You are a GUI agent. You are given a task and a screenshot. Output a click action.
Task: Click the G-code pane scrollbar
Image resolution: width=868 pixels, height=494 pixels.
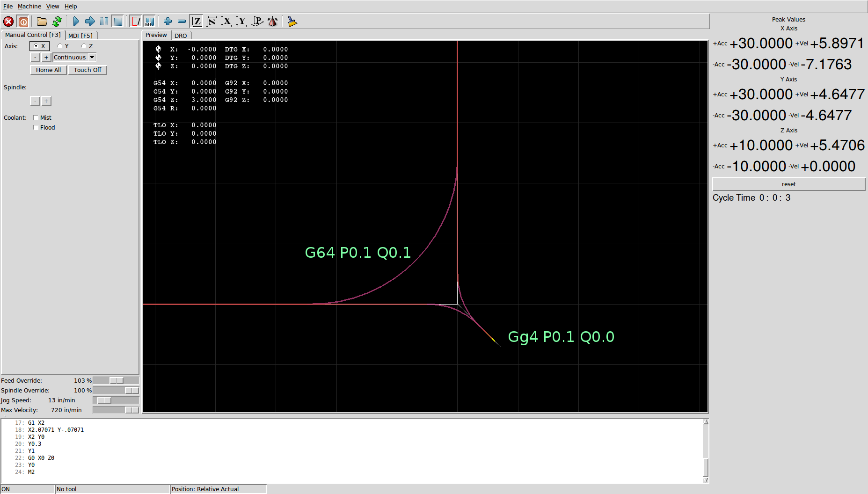(706, 451)
